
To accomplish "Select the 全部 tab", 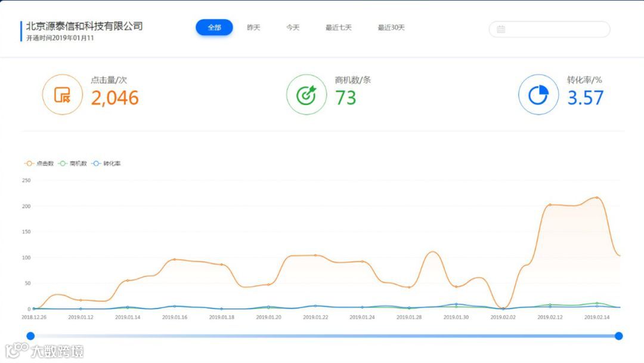I will 215,27.
